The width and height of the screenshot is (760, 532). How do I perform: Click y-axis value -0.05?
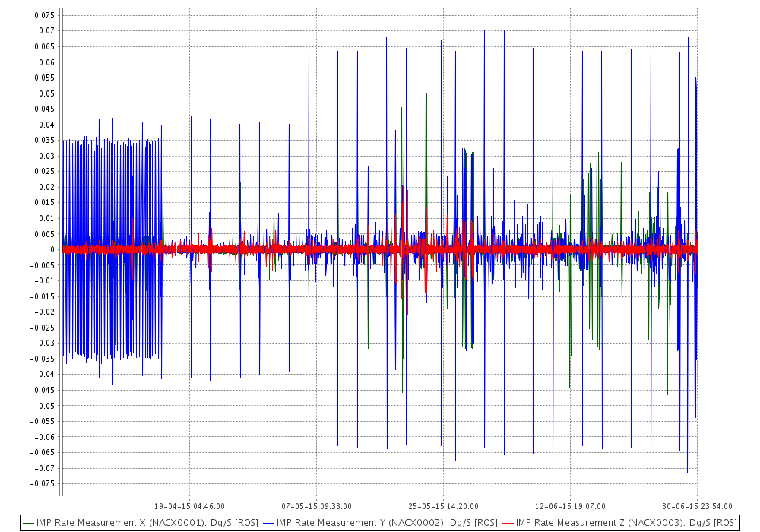[x=45, y=406]
